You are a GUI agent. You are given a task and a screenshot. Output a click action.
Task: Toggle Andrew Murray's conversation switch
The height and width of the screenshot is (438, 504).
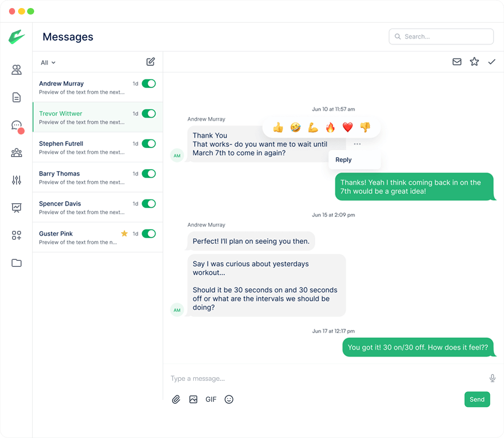(149, 84)
